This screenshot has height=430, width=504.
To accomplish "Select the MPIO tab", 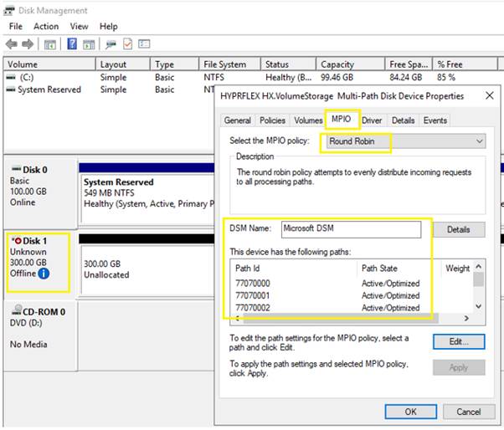I will [342, 119].
